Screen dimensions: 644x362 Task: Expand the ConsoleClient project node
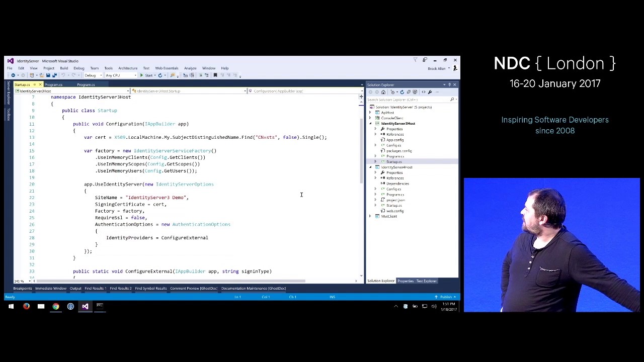[371, 118]
